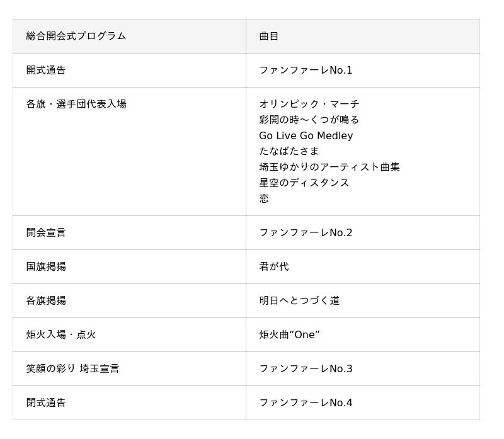Screen dimensions: 504x439
Task: Select the オリンピック・マーチ song line
Action: 309,104
